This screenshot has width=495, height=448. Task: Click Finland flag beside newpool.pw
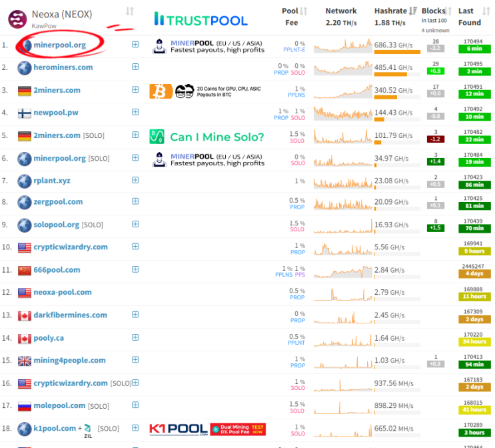24,113
